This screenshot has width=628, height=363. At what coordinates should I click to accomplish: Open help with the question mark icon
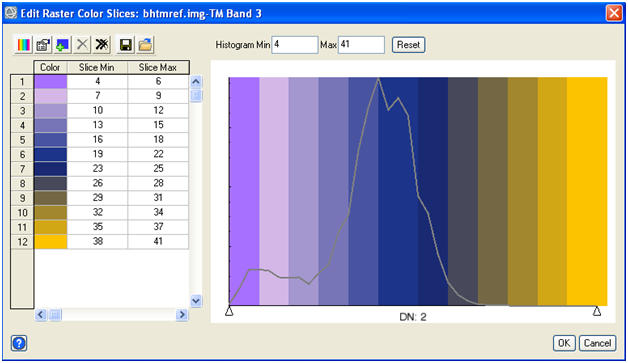19,343
